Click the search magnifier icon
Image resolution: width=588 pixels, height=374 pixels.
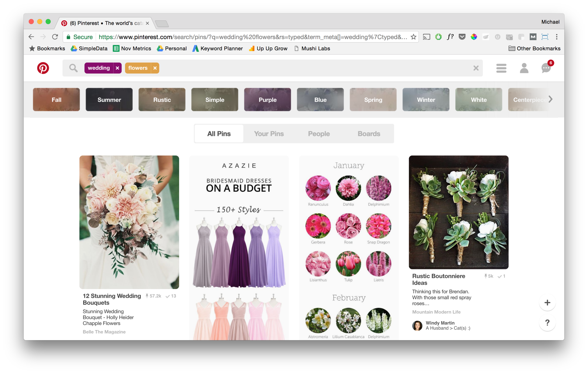(x=73, y=68)
